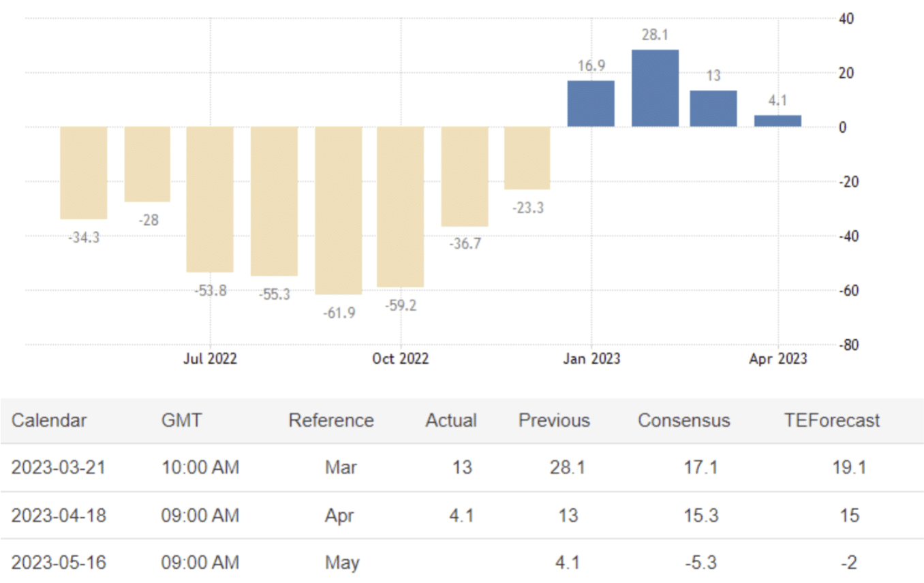Click the beige bar labeled -34.3

click(83, 172)
